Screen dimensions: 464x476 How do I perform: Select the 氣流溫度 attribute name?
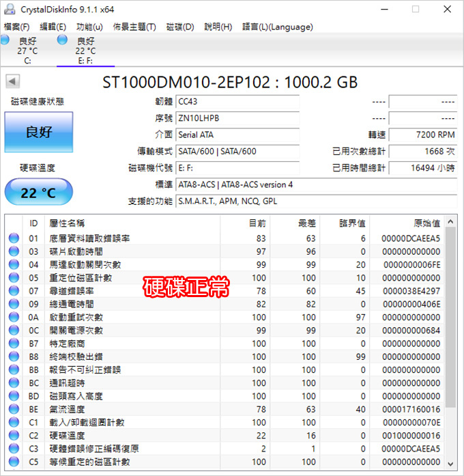pyautogui.click(x=67, y=409)
